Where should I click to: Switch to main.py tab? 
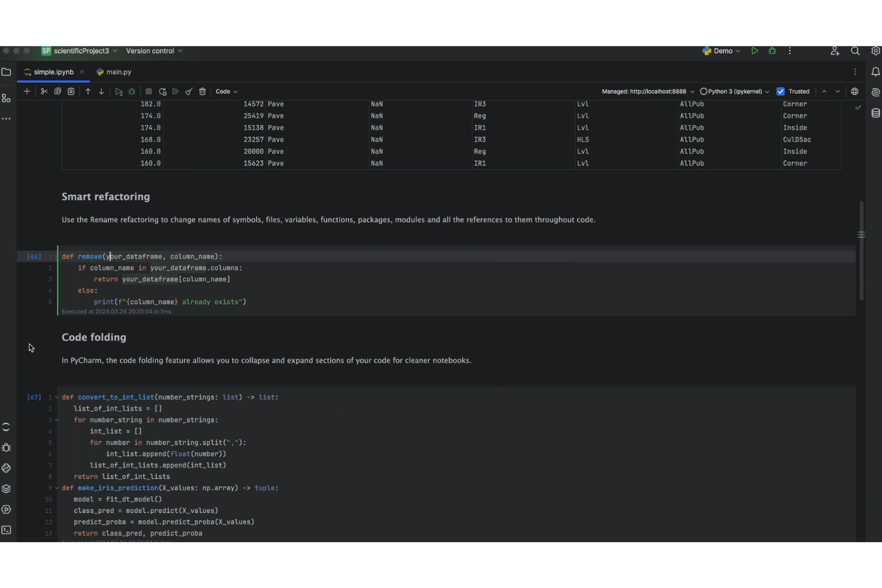click(114, 72)
